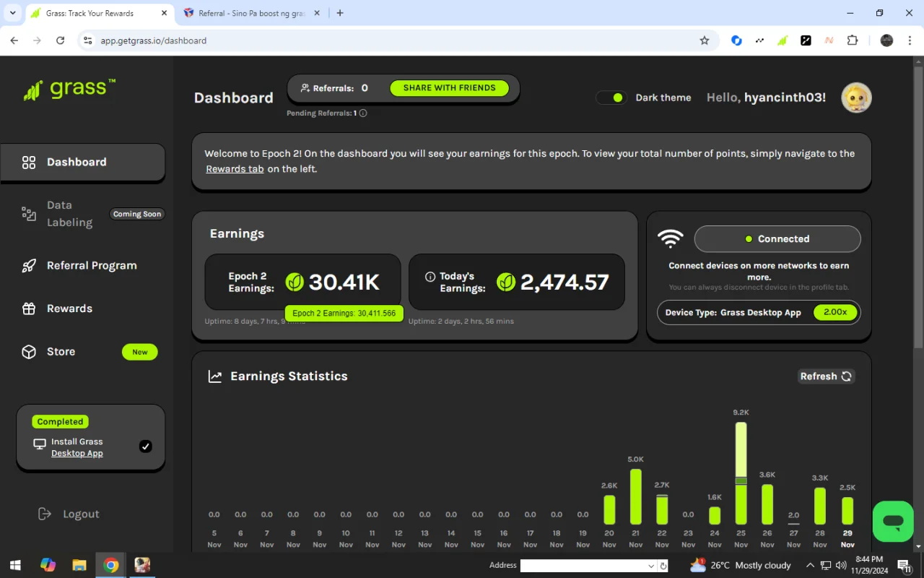Screen dimensions: 924x578
Task: Select the 29 Nov earnings bar
Action: click(x=847, y=511)
